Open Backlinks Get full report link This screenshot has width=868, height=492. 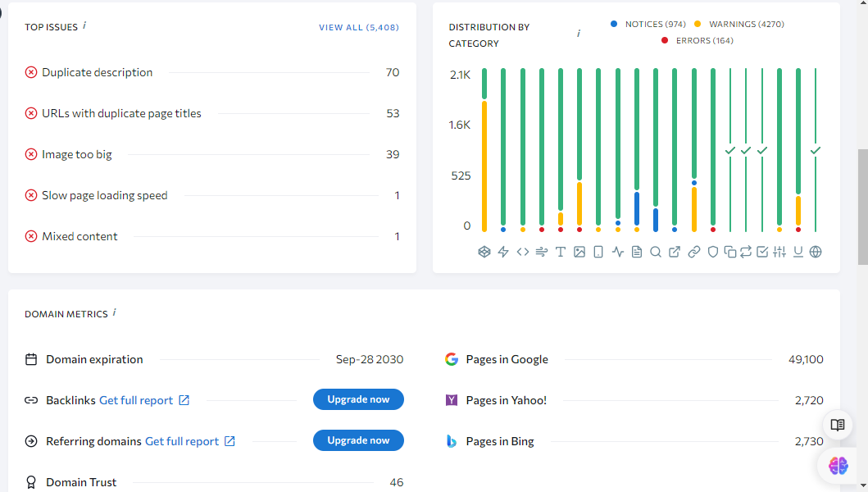(143, 400)
